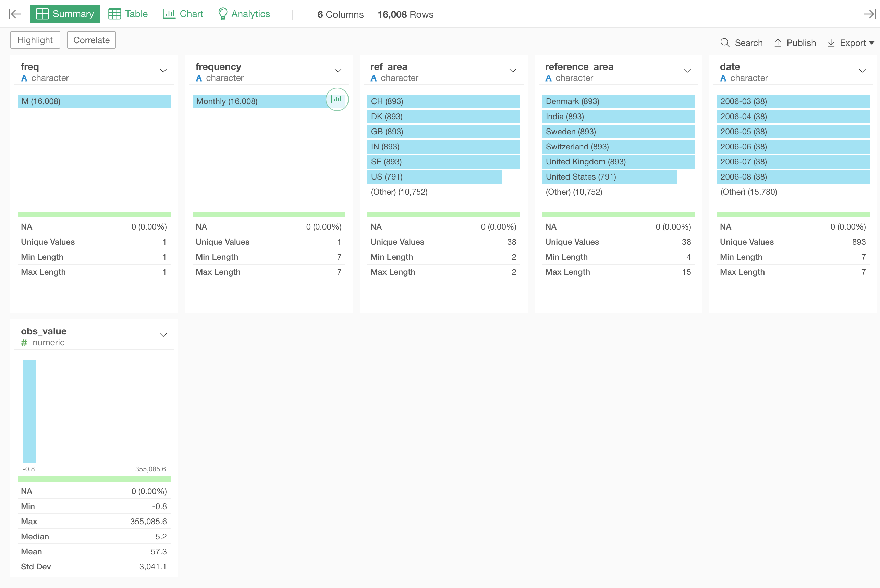Click the chart icon on Monthly bar
This screenshot has width=880, height=588.
337,99
